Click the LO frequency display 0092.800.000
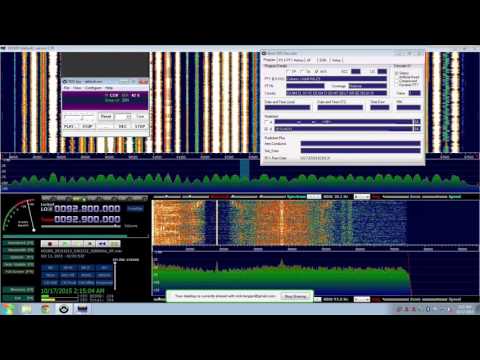 point(87,209)
